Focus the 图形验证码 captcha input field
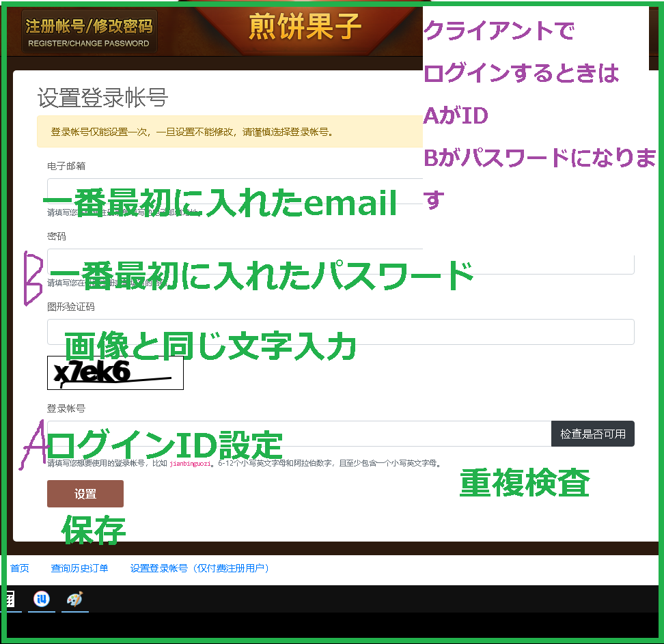This screenshot has width=664, height=644. [340, 332]
